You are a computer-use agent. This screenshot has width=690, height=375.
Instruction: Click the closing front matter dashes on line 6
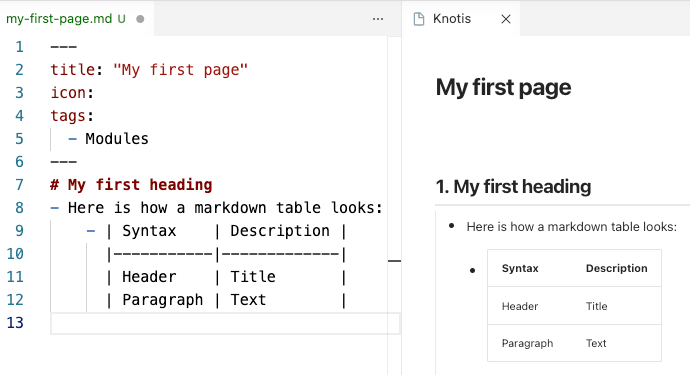[x=63, y=162]
